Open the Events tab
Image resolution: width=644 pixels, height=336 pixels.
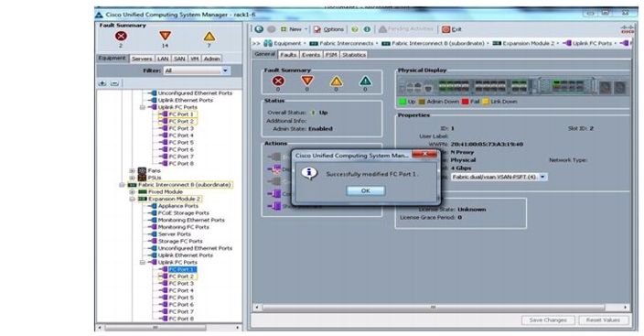coord(311,55)
